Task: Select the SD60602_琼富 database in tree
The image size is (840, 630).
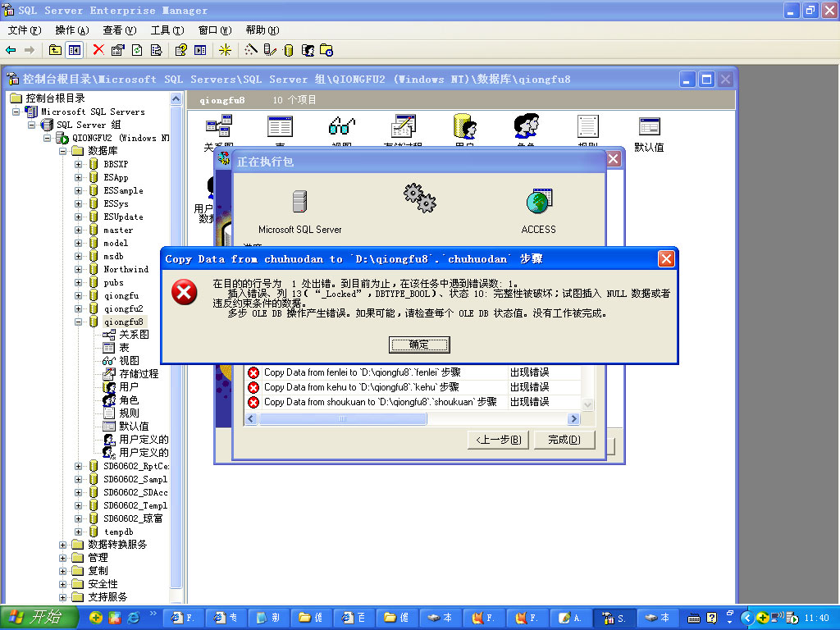Action: [133, 518]
